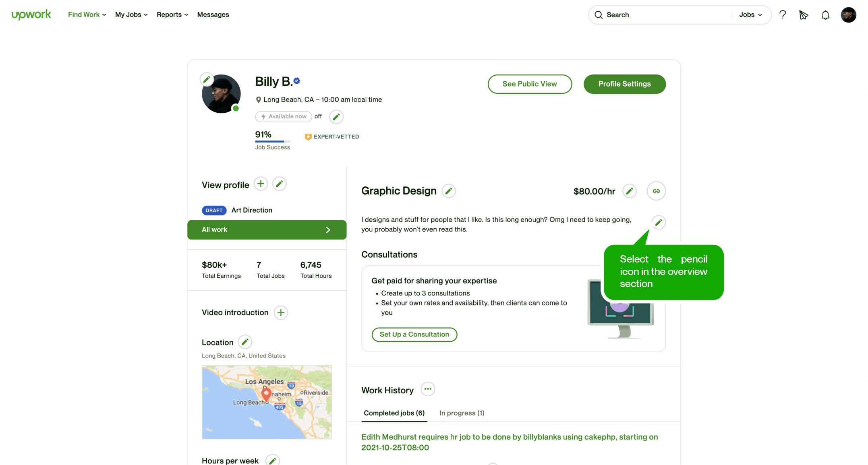Edit the $80.00/hr hourly rate

coord(630,191)
